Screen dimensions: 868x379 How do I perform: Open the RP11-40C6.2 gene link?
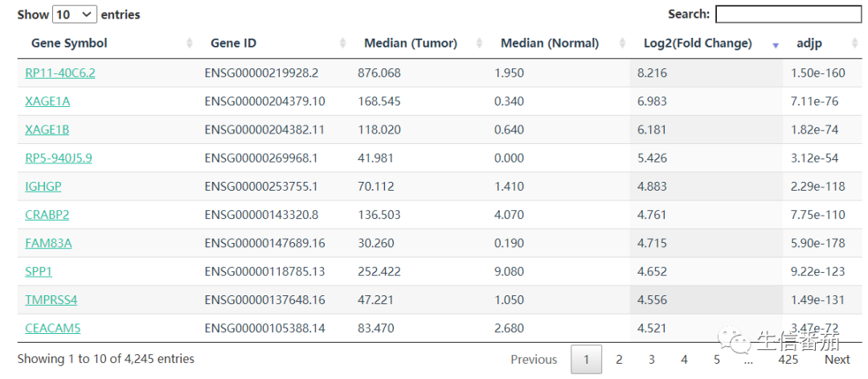60,73
